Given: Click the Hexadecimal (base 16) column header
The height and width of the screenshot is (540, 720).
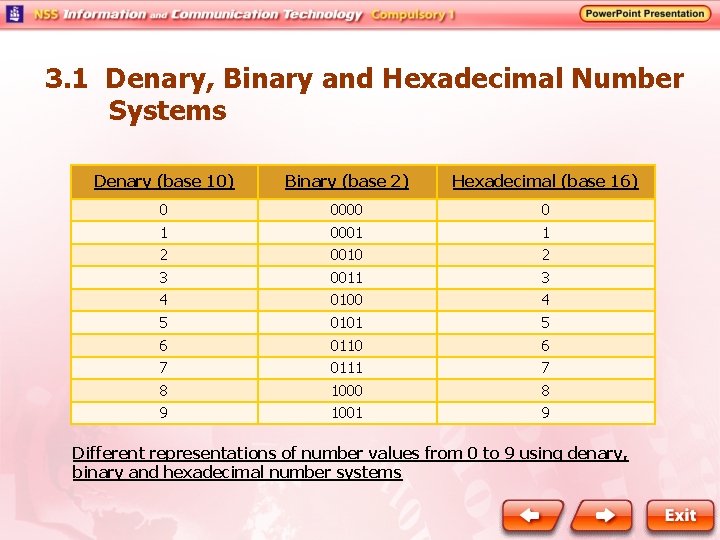Looking at the screenshot, I should click(545, 181).
